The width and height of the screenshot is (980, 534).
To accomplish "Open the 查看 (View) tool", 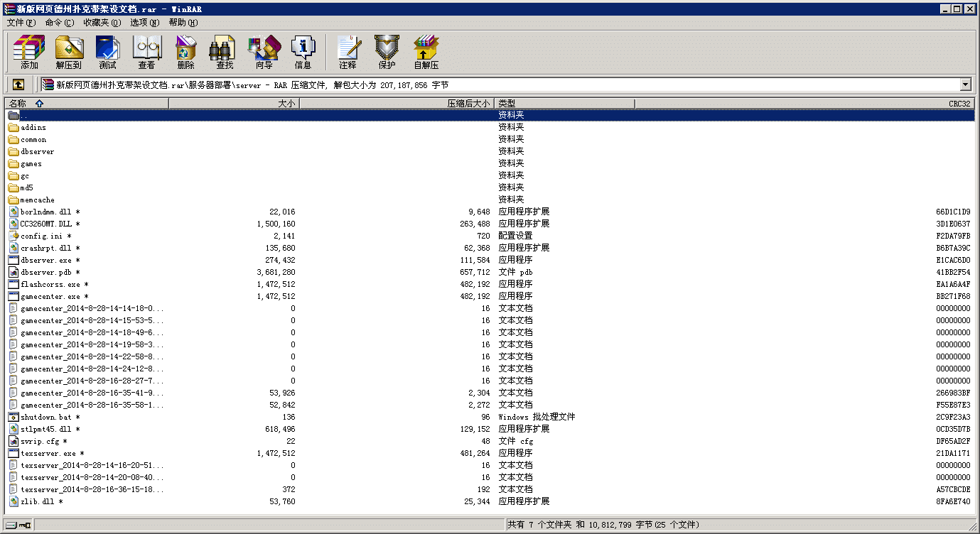I will point(146,52).
